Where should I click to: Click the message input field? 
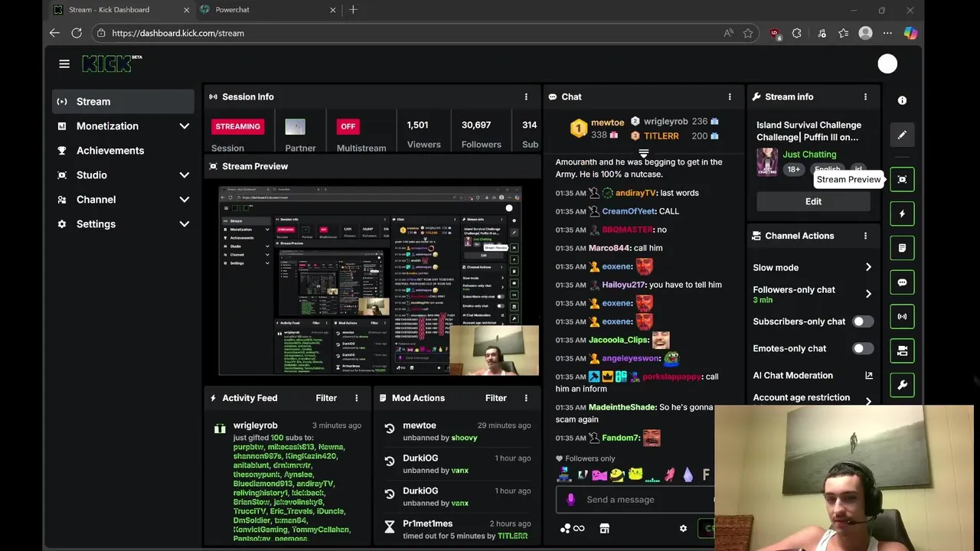[635, 500]
